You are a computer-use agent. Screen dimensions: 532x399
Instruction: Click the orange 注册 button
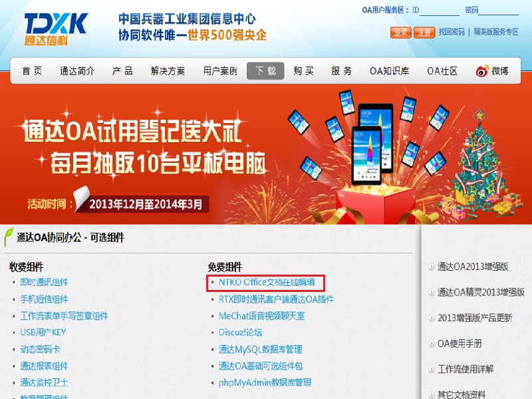pos(424,33)
